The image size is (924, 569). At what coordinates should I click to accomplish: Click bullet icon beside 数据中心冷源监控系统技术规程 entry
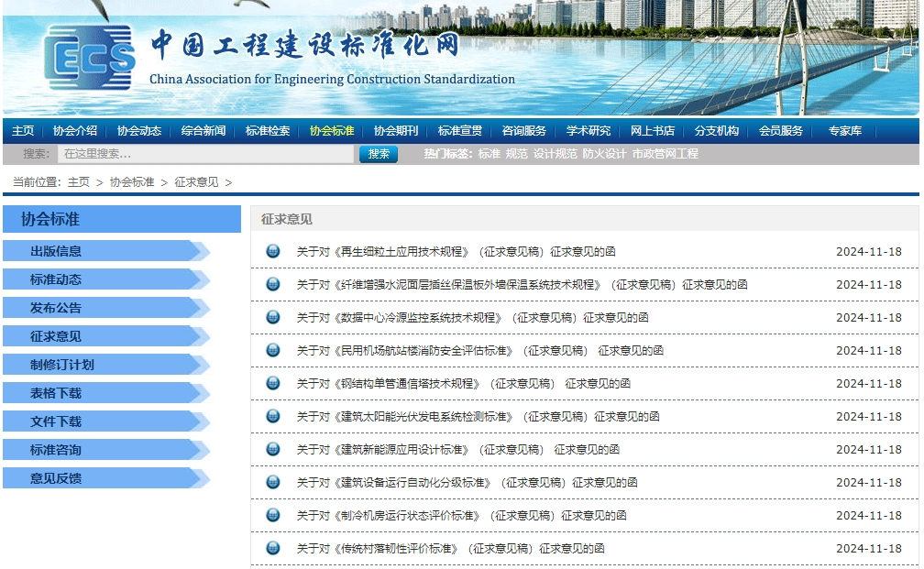(272, 317)
